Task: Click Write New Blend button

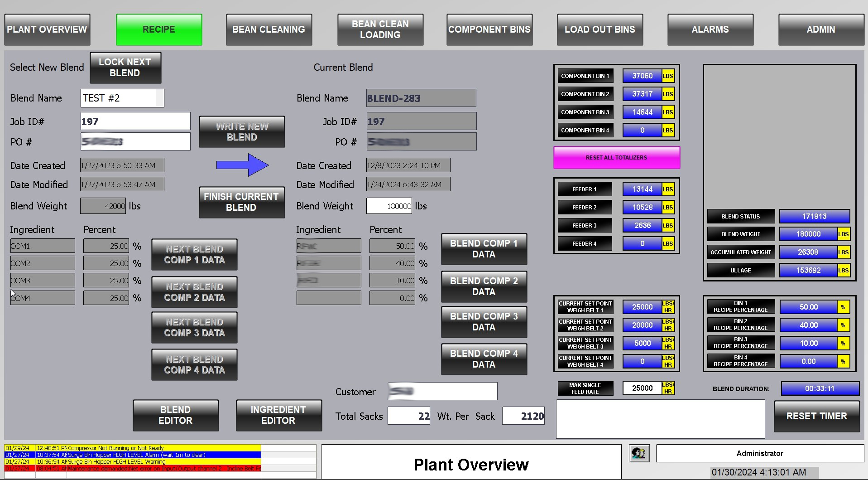Action: [242, 132]
